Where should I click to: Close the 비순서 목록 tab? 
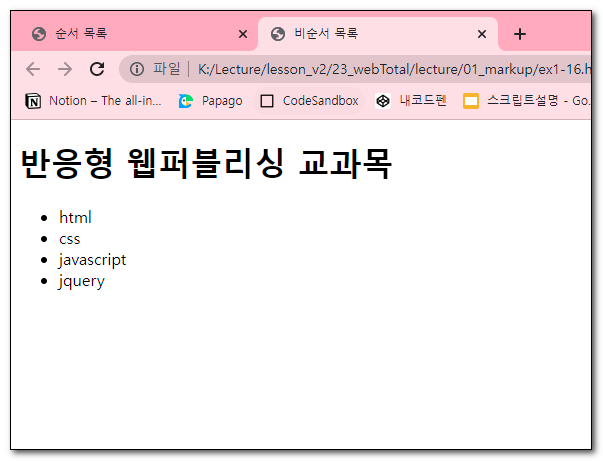tap(482, 34)
